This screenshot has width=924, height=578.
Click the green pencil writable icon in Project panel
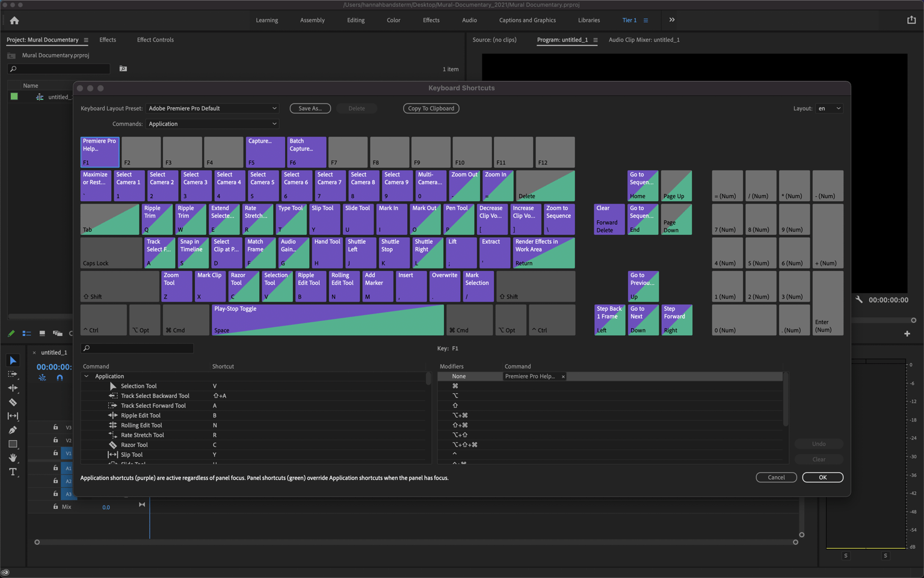coord(11,333)
